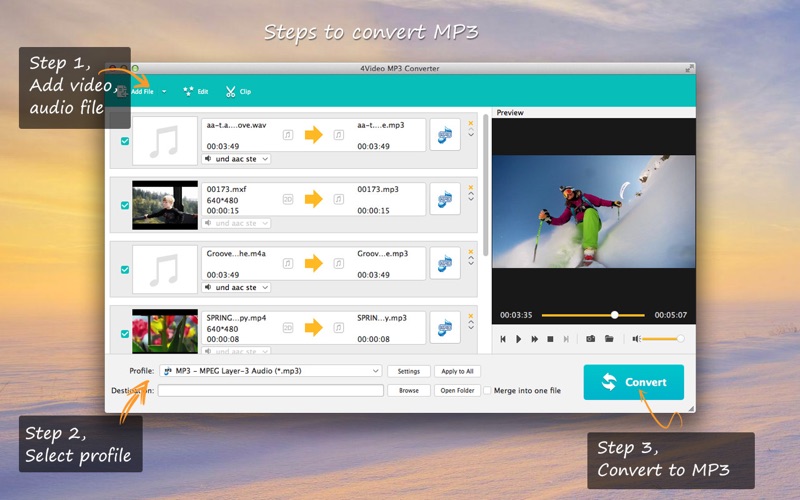Skip to next in preview player
The image size is (800, 500).
coord(566,339)
